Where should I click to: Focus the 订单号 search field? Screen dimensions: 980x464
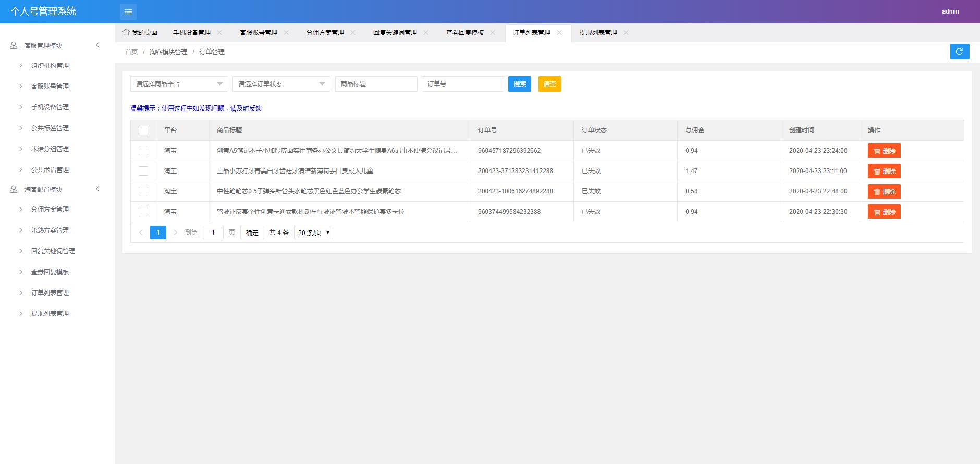tap(463, 84)
